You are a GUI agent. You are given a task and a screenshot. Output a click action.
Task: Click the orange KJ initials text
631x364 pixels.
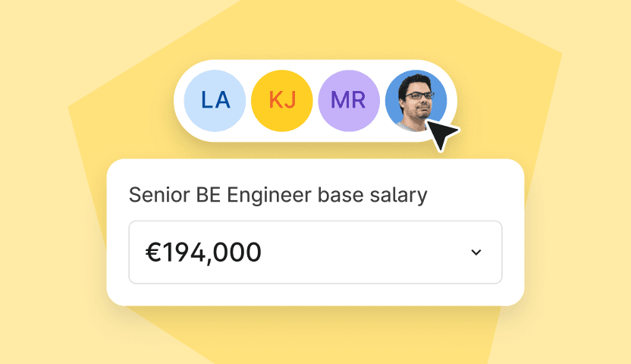click(x=282, y=100)
